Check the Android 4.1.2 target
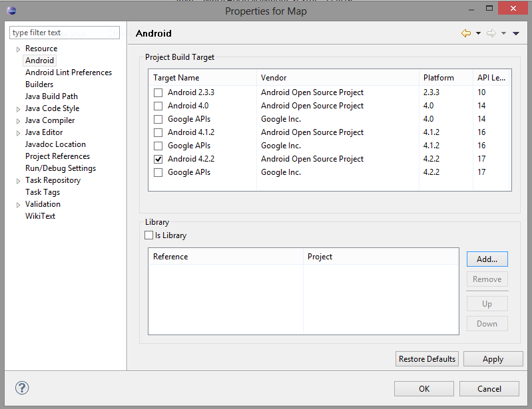The height and width of the screenshot is (409, 532). pos(158,132)
